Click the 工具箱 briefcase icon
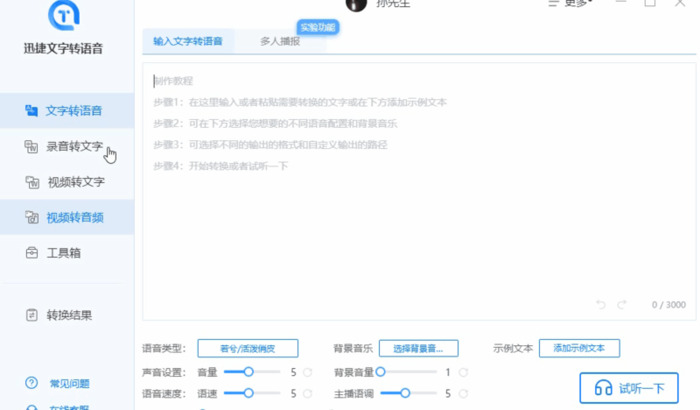This screenshot has width=700, height=410. click(32, 253)
